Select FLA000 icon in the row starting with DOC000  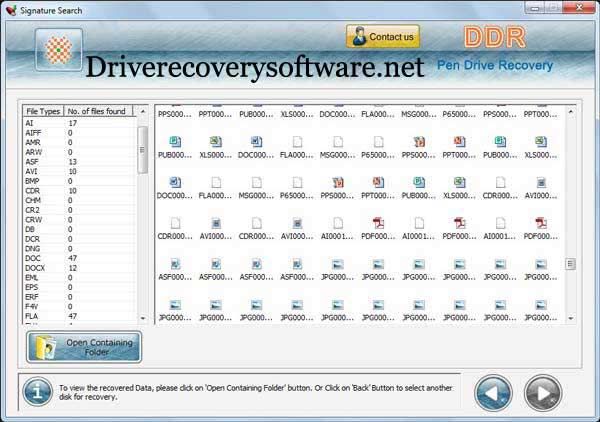[x=216, y=182]
